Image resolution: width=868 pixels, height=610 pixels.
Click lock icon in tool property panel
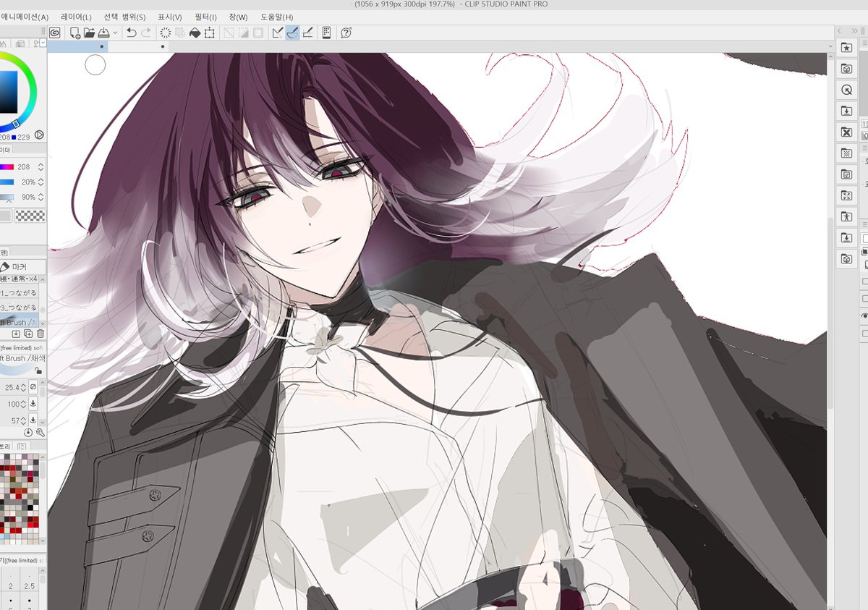click(38, 370)
